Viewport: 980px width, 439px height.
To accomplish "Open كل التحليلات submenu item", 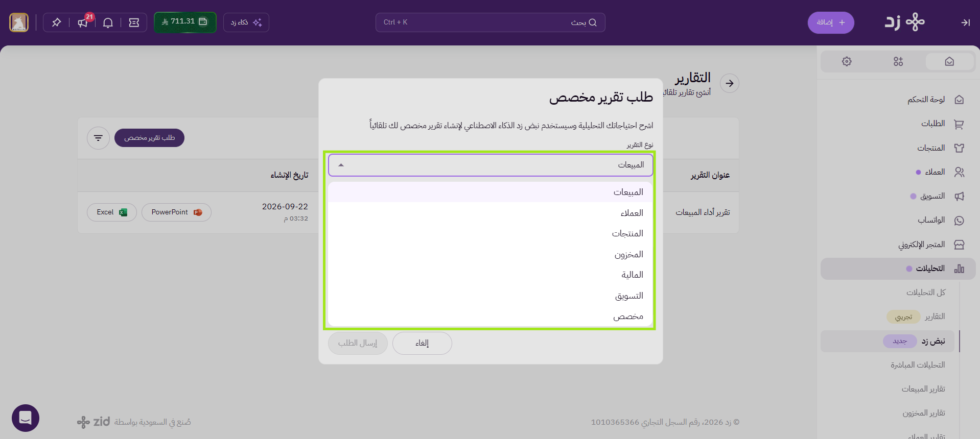I will (926, 292).
